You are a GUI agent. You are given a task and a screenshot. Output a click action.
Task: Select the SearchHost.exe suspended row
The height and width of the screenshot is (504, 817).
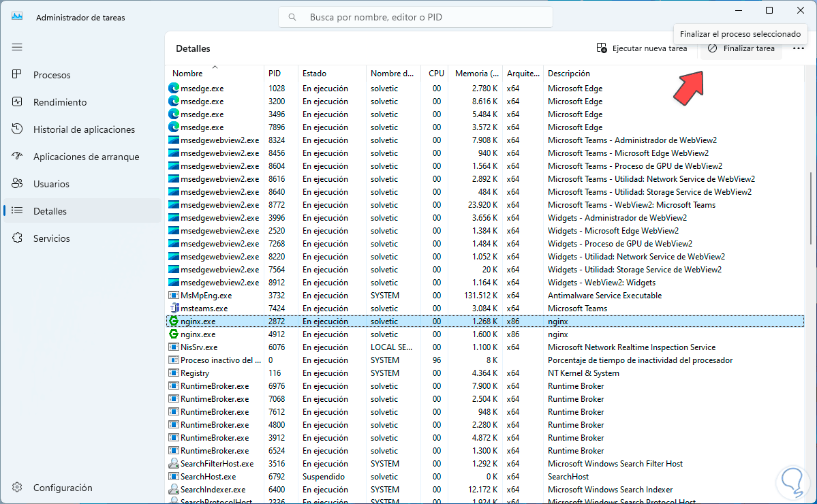pos(485,476)
